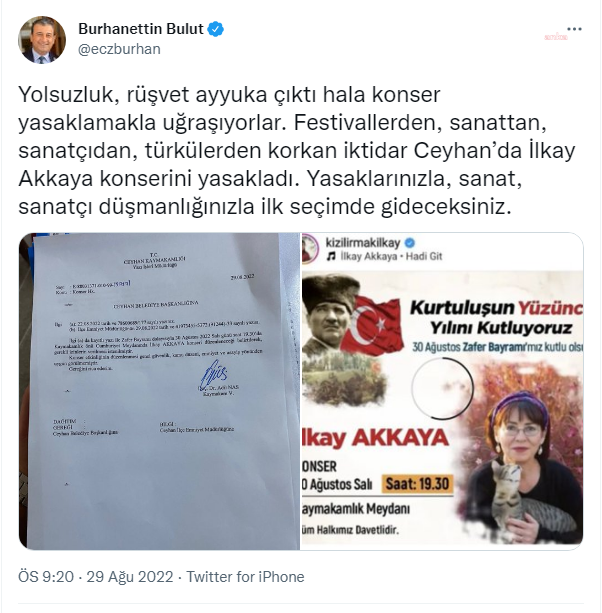Open the Ceyhan Kaymakamlığı letter photo
602x613 pixels.
159,391
